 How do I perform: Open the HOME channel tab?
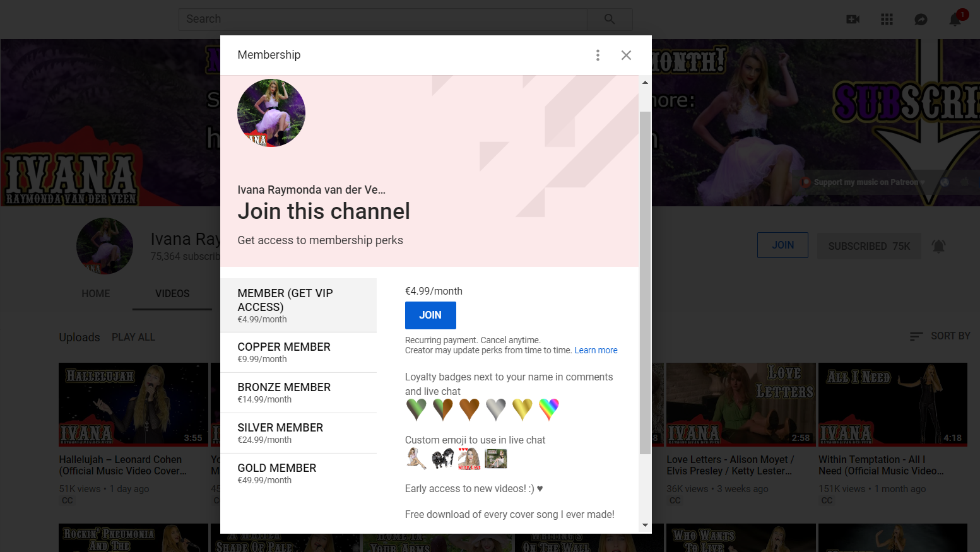96,294
